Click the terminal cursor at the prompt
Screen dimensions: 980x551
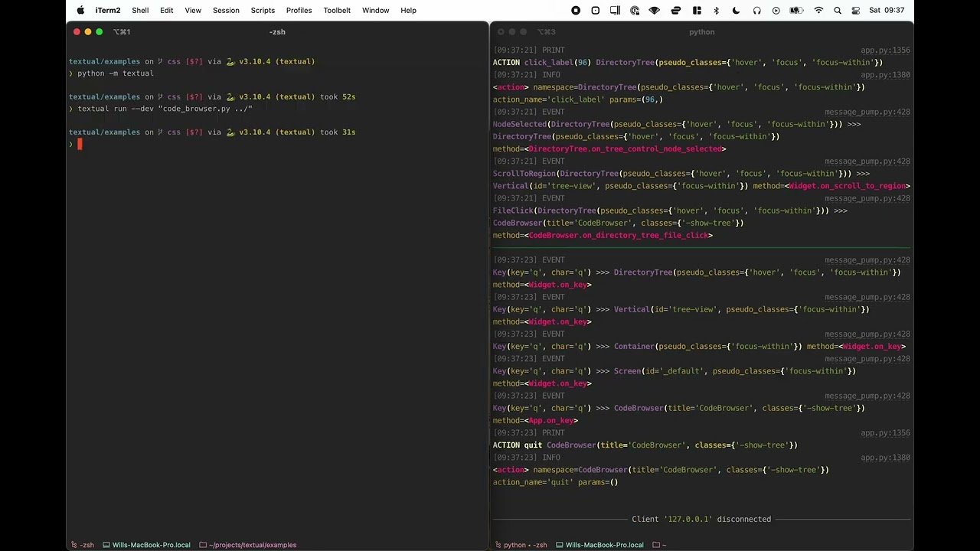(x=80, y=144)
